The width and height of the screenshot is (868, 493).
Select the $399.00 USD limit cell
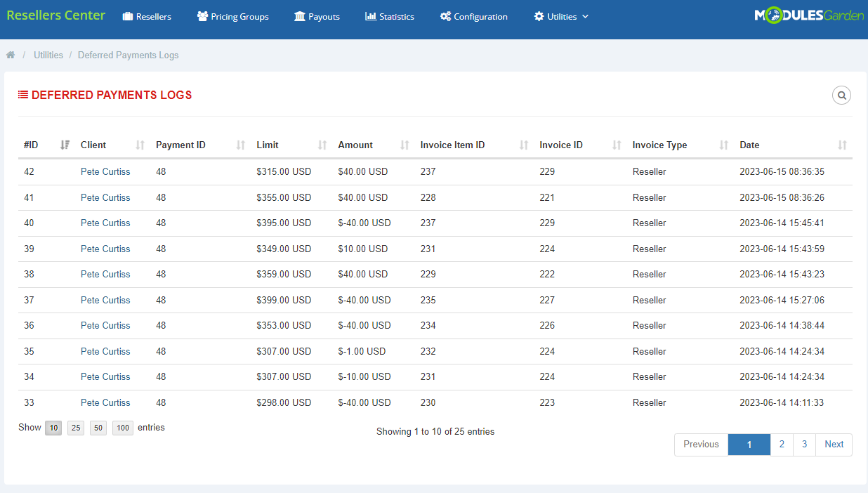point(284,300)
